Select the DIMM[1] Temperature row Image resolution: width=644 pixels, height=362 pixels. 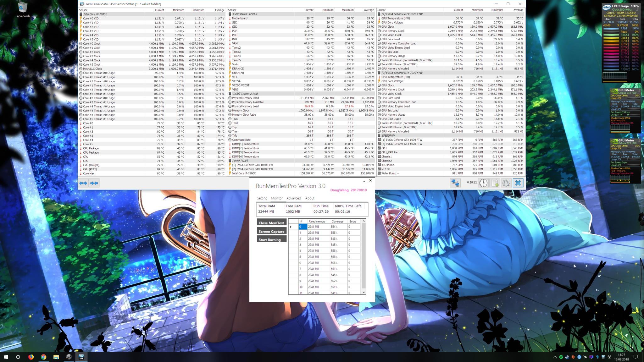pos(302,144)
